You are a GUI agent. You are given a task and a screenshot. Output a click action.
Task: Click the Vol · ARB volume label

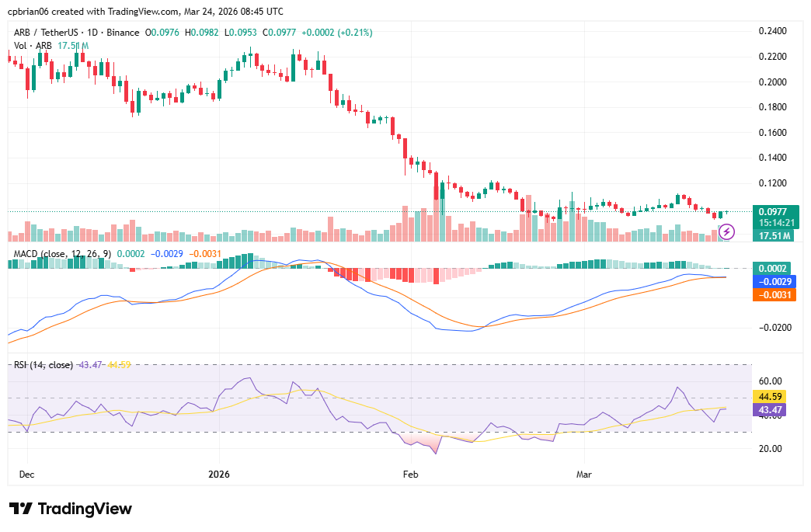[32, 46]
